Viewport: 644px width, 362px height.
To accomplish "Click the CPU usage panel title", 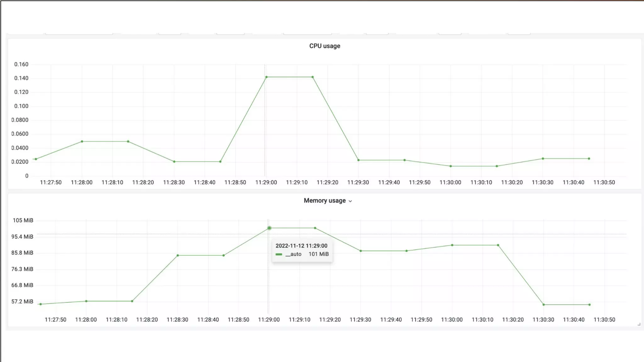I will (x=325, y=46).
